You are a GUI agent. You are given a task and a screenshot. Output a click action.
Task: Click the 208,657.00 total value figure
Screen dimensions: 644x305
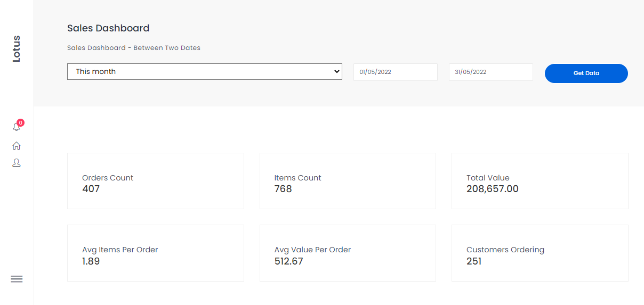tap(493, 189)
